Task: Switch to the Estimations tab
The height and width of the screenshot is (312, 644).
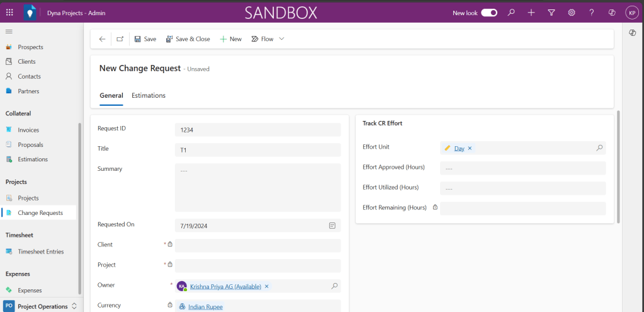Action: [x=149, y=96]
